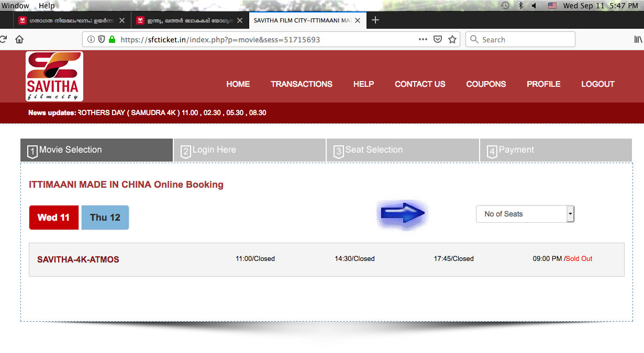The height and width of the screenshot is (353, 644).
Task: Click the browser Home icon
Action: click(x=19, y=40)
